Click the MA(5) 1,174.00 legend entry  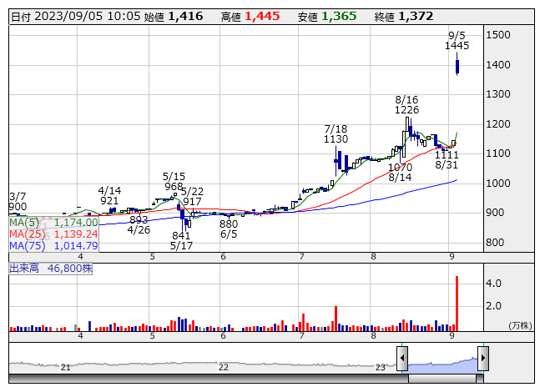click(53, 222)
